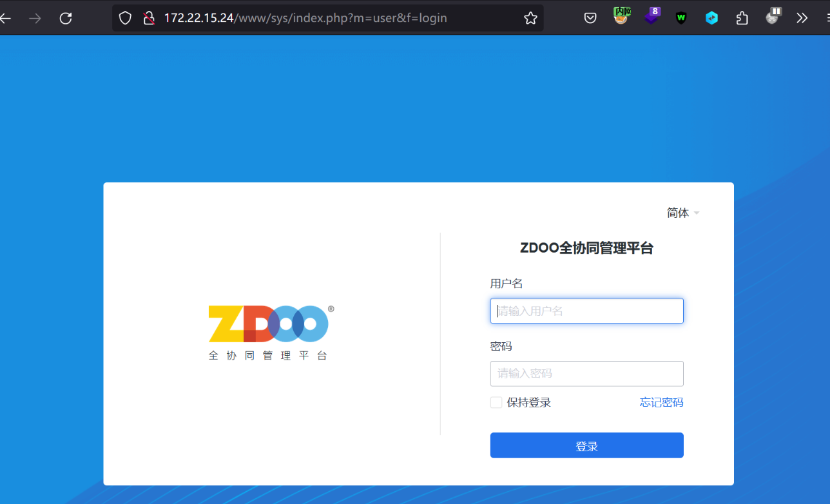Open the 忘记密码 link
This screenshot has width=830, height=504.
click(661, 403)
